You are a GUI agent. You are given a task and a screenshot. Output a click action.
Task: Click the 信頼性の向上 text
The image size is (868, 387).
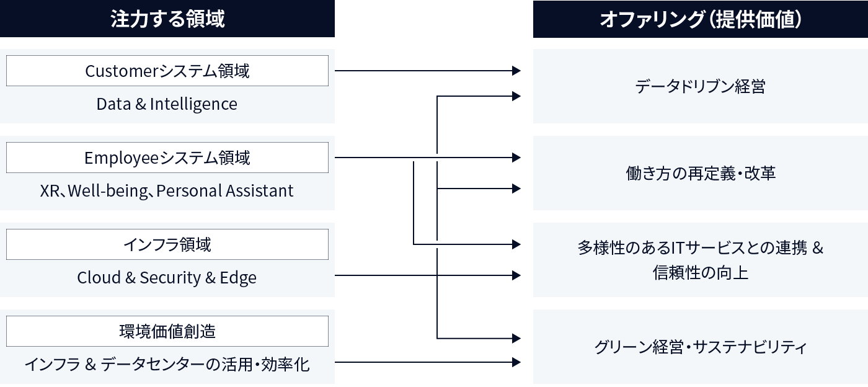[701, 272]
